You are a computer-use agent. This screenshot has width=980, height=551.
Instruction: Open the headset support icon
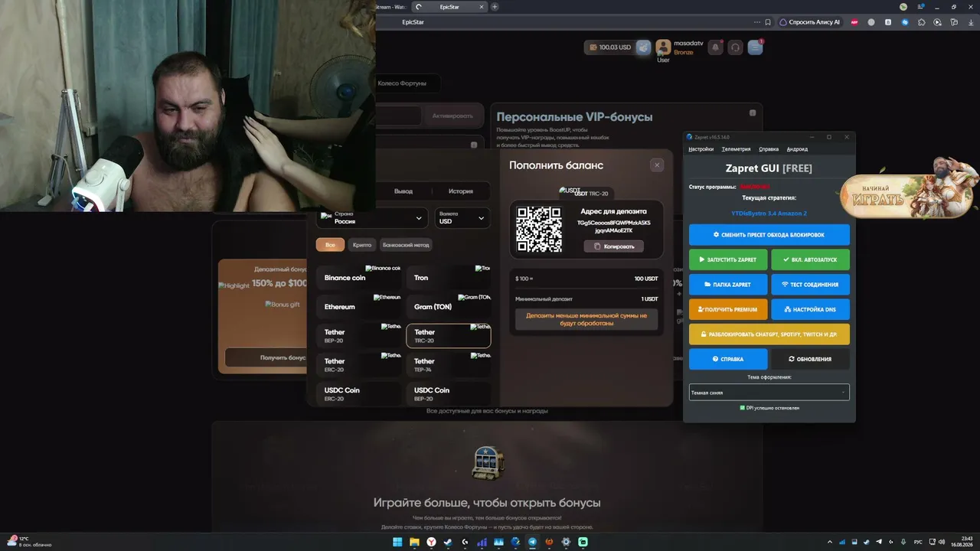coord(735,47)
